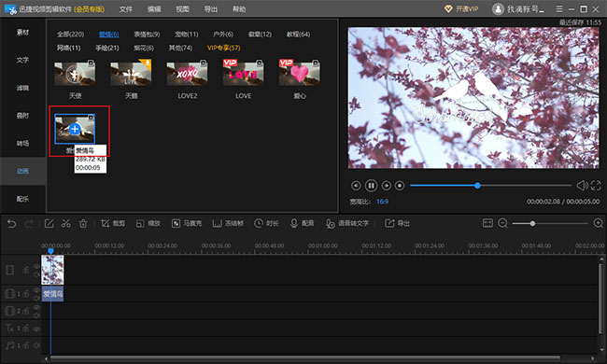Stop the preview playback

[x=400, y=186]
